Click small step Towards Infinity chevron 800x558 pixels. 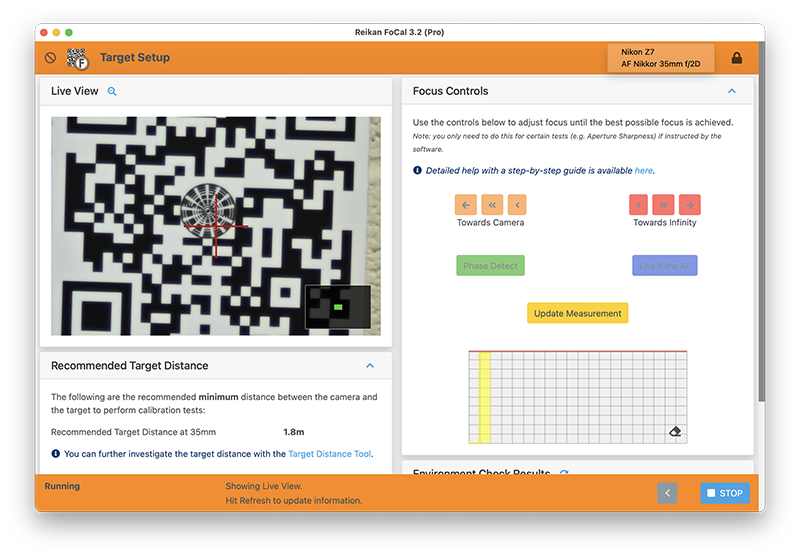click(638, 205)
